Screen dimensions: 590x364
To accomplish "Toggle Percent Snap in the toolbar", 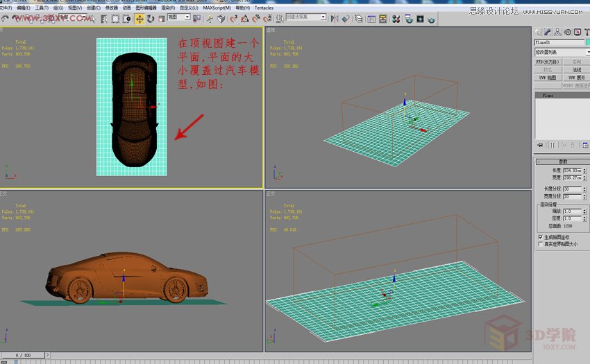I will coord(256,19).
